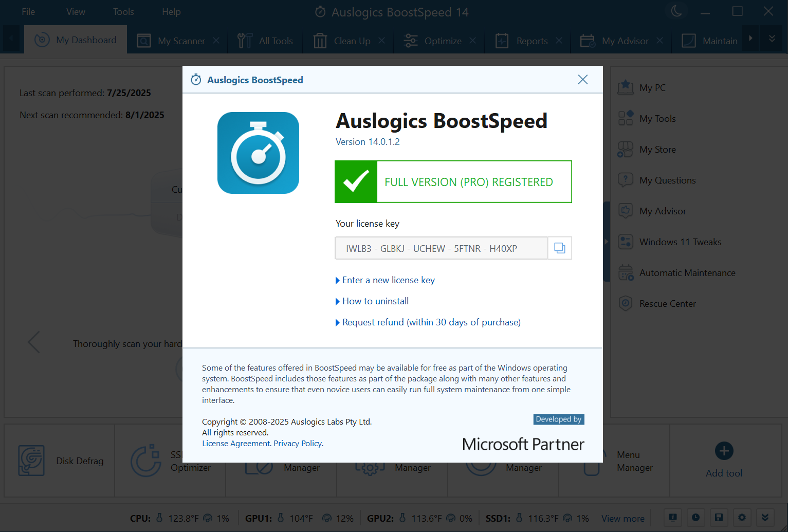Click the 'Version 14.0.1.2' text

coord(368,142)
